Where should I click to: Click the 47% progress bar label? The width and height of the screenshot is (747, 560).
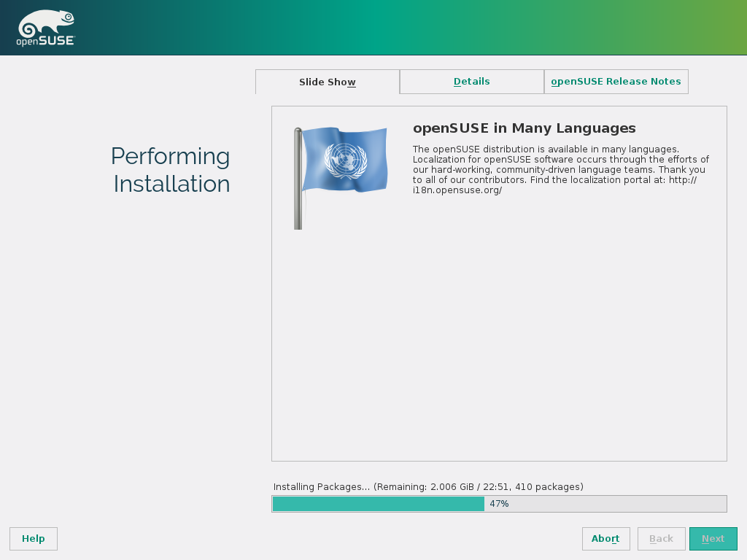[x=499, y=504]
